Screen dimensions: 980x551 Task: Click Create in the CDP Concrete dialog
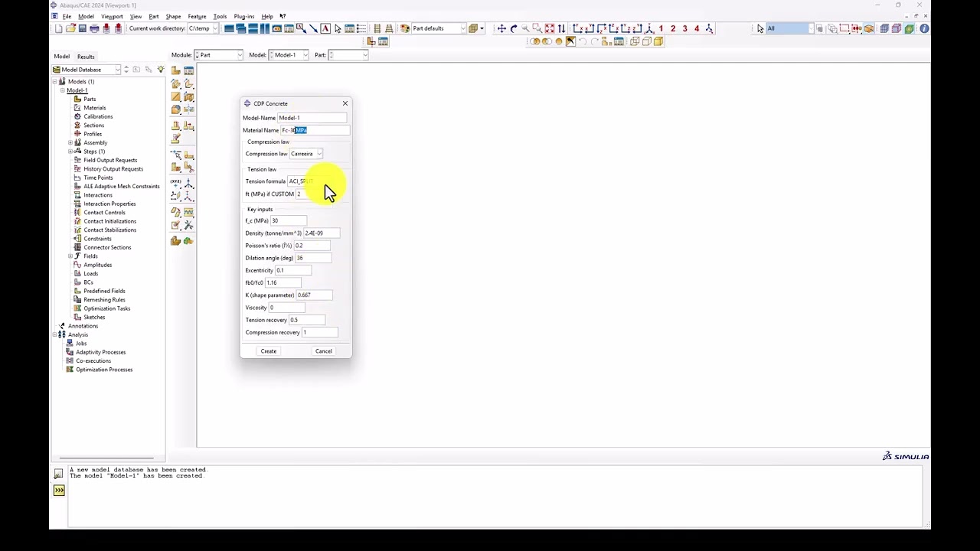pyautogui.click(x=269, y=351)
